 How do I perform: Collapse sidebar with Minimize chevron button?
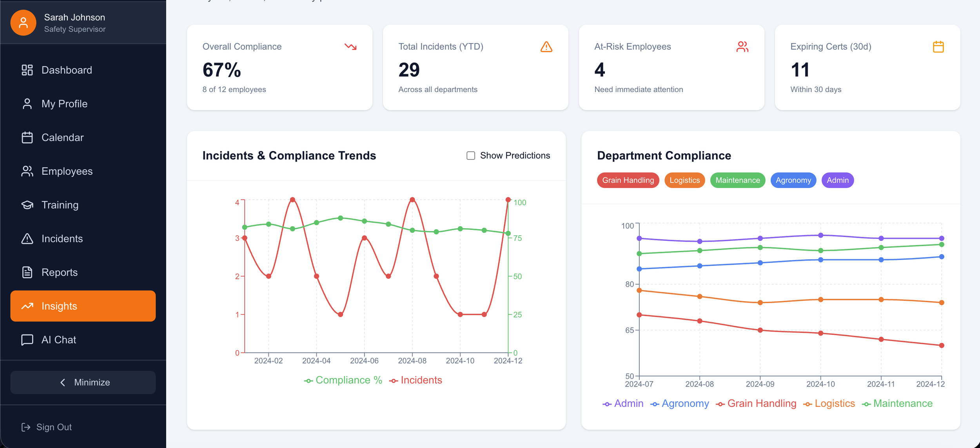coord(83,382)
